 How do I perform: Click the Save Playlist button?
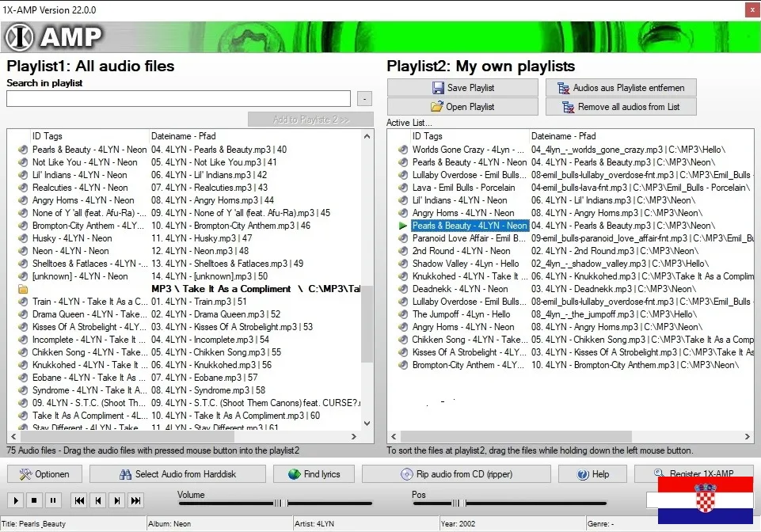pos(462,88)
